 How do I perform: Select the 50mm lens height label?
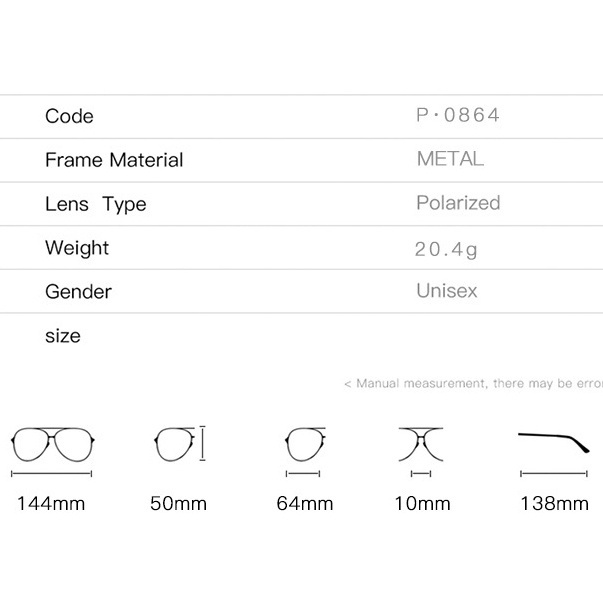click(x=178, y=503)
